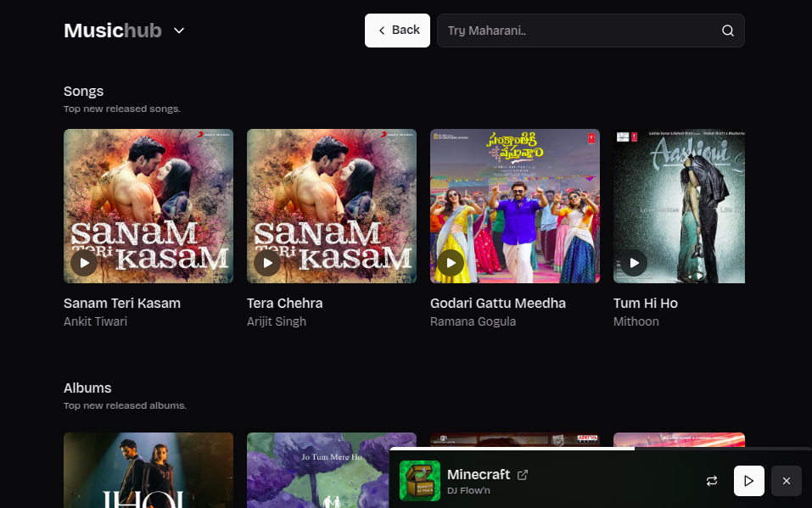
Task: Click the search magnifier icon
Action: 727,31
